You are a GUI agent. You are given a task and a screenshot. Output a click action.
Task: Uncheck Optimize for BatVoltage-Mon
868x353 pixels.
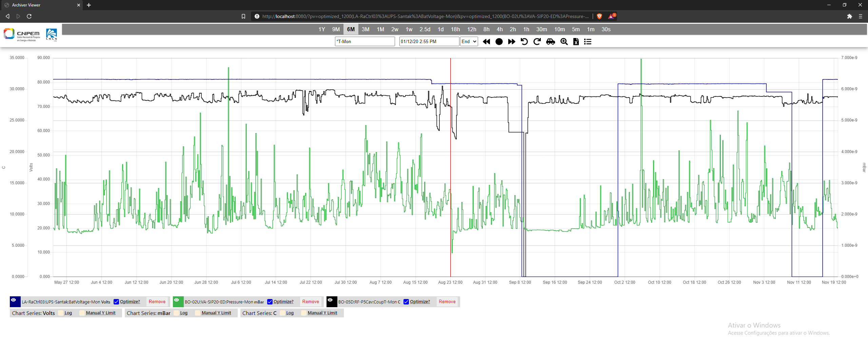[116, 302]
